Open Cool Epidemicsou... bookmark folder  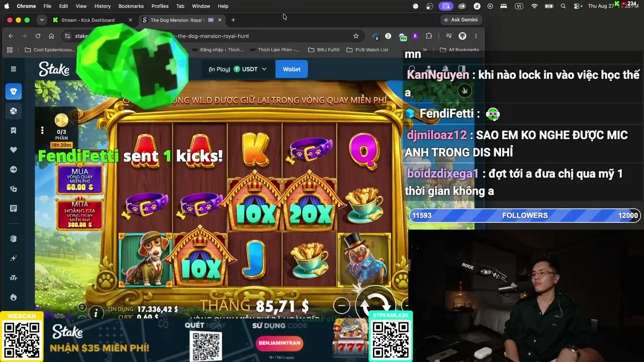pyautogui.click(x=50, y=50)
